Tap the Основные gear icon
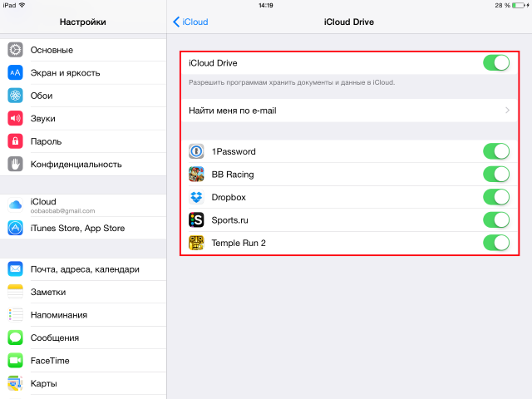The width and height of the screenshot is (532, 399). coord(15,50)
